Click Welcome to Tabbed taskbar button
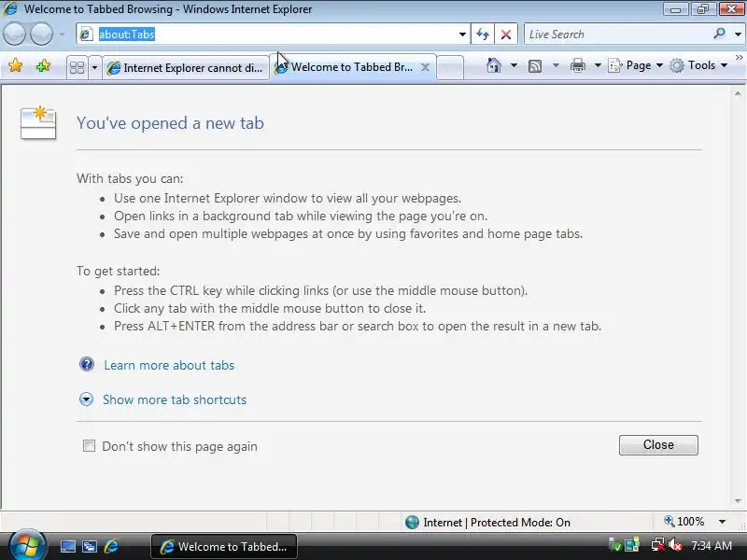Viewport: 747px width, 560px height. click(224, 546)
